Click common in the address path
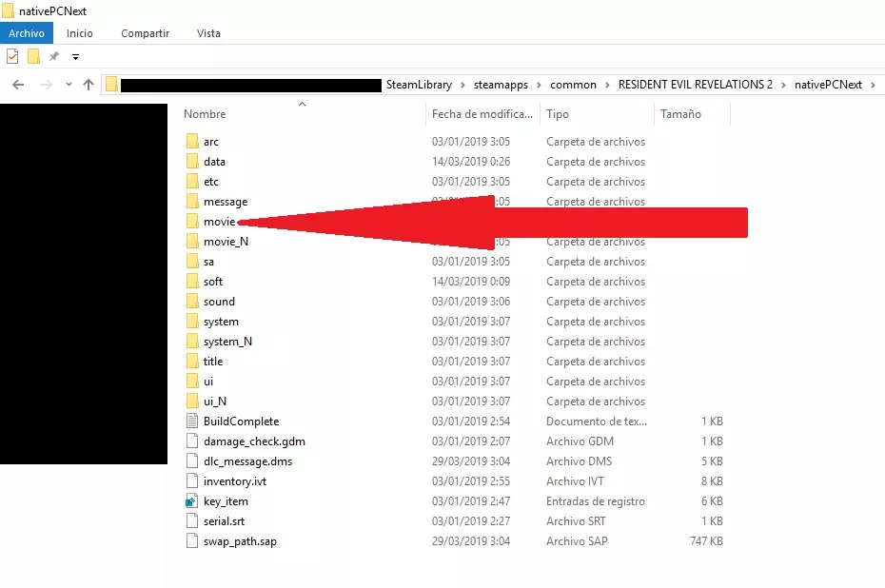The image size is (885, 588). point(573,85)
